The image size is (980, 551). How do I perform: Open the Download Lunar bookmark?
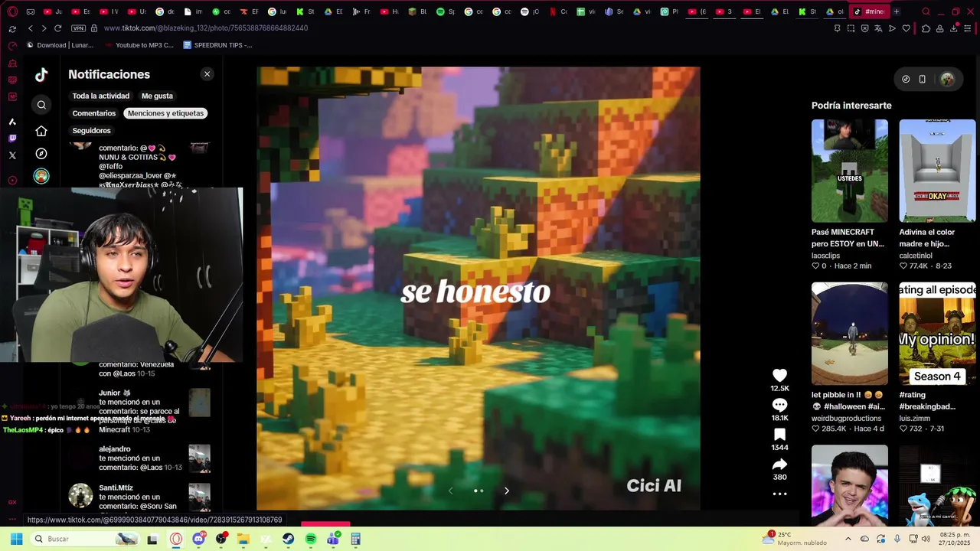point(60,45)
